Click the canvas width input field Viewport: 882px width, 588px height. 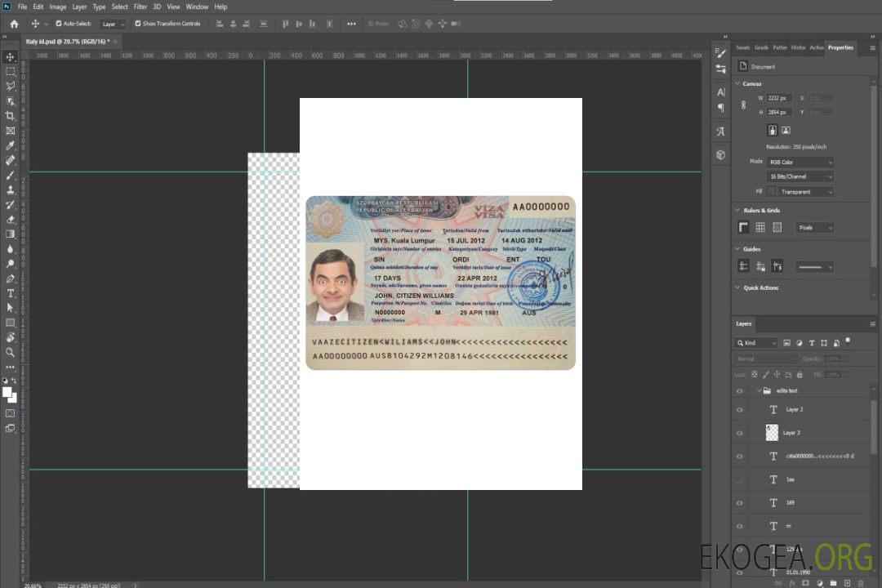pos(779,98)
